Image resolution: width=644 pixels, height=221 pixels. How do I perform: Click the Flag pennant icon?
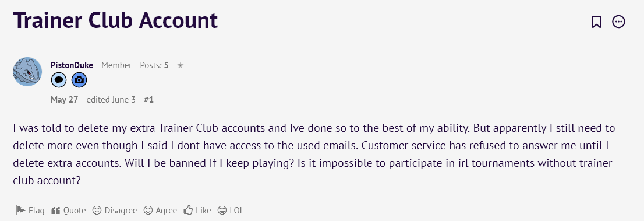point(20,211)
